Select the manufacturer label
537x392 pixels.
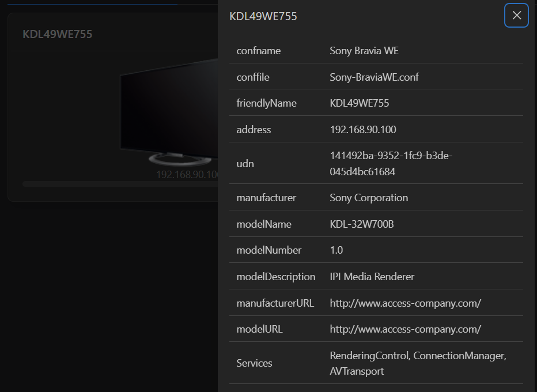266,198
